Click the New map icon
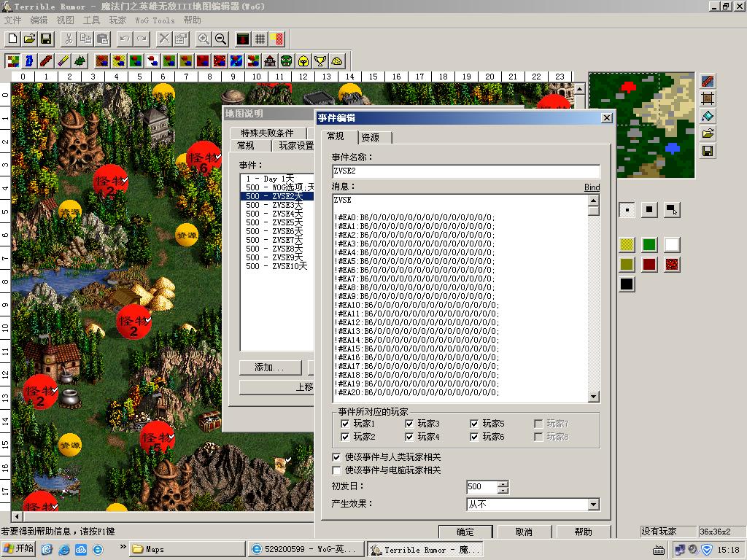This screenshot has height=560, width=747. 13,39
